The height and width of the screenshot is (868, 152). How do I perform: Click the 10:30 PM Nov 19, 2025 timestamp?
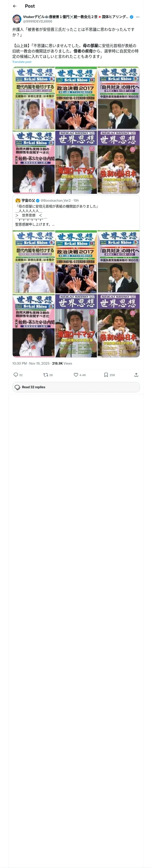31,363
